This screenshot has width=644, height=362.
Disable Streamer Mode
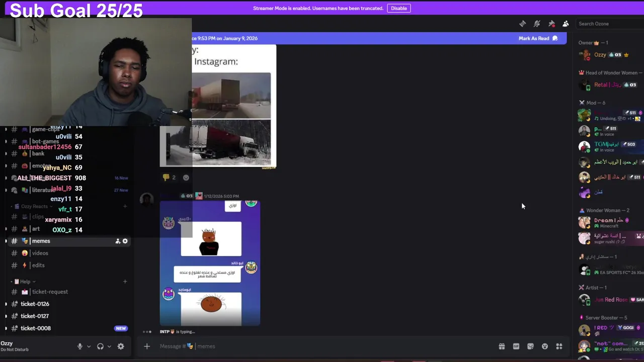point(398,8)
